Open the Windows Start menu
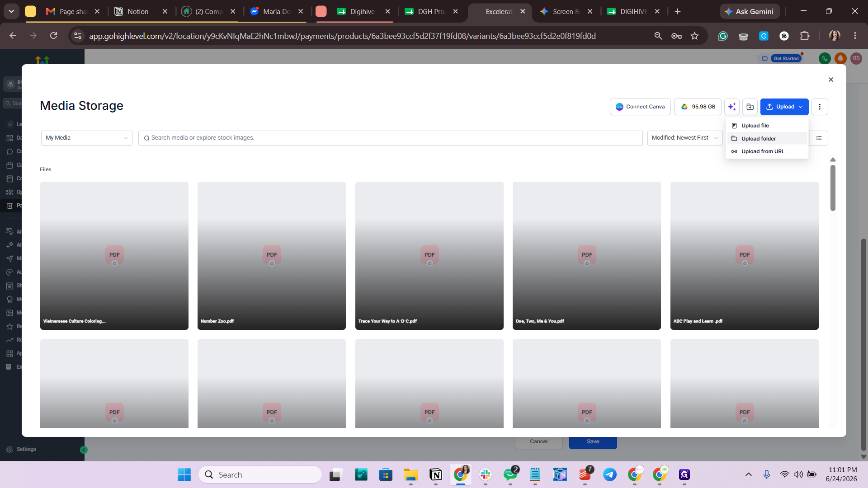 pos(184,475)
